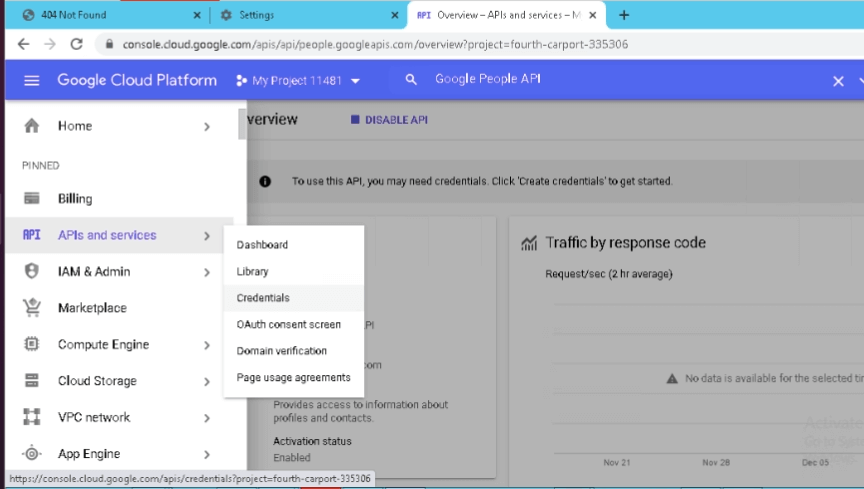Image resolution: width=864 pixels, height=489 pixels.
Task: Click the Google Cloud Platform logo text
Action: (x=137, y=80)
